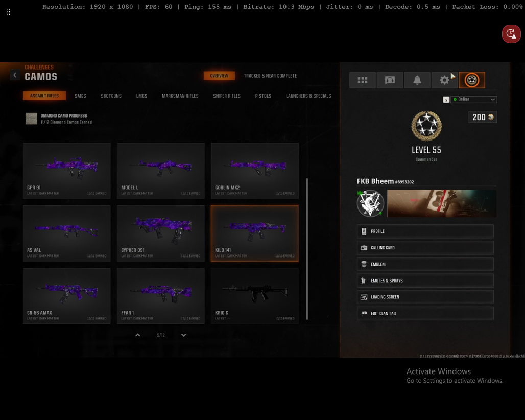Open the AS VAL weapon card
525x420 pixels.
(66, 234)
